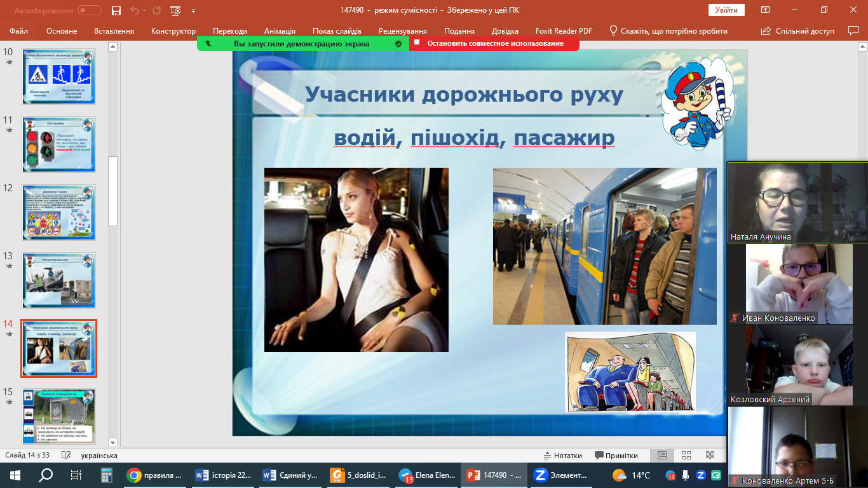Select the traffic policeman cartoon character image

[x=698, y=103]
